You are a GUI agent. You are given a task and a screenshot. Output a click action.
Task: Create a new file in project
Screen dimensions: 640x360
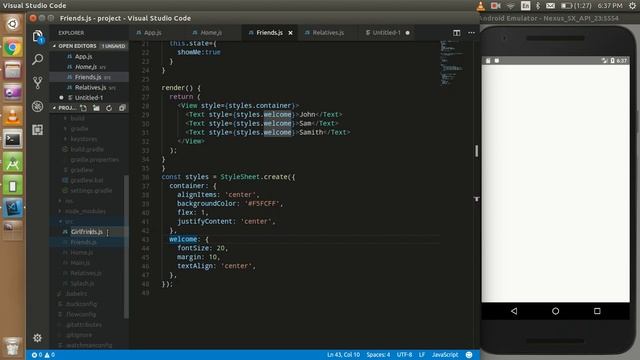click(84, 108)
